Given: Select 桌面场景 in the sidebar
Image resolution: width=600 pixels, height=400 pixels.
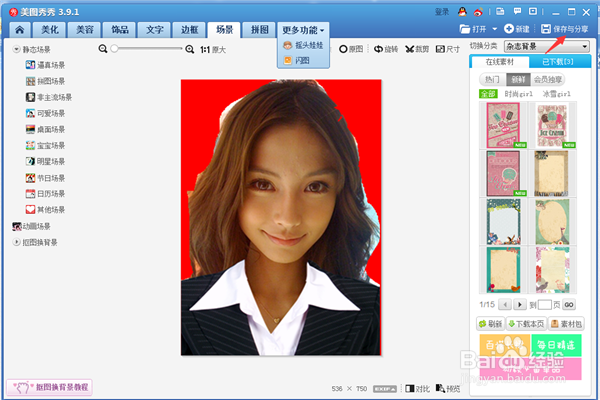Looking at the screenshot, I should click(x=45, y=129).
